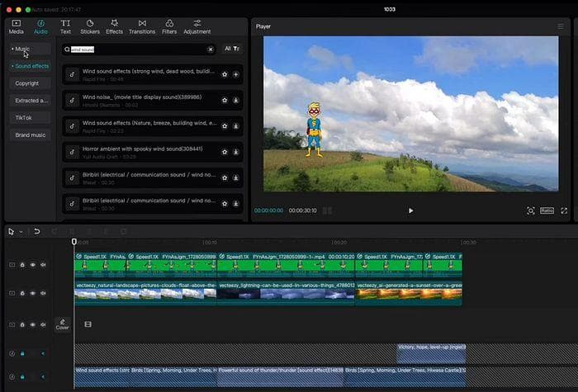Undo the last action
This screenshot has width=578, height=392.
coord(36,231)
